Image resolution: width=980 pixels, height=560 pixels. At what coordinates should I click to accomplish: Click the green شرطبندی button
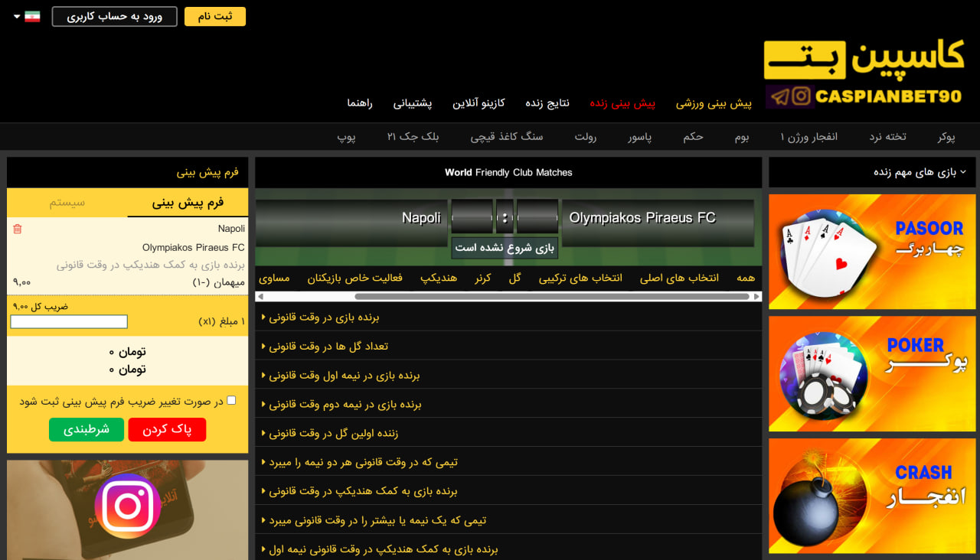(x=87, y=429)
